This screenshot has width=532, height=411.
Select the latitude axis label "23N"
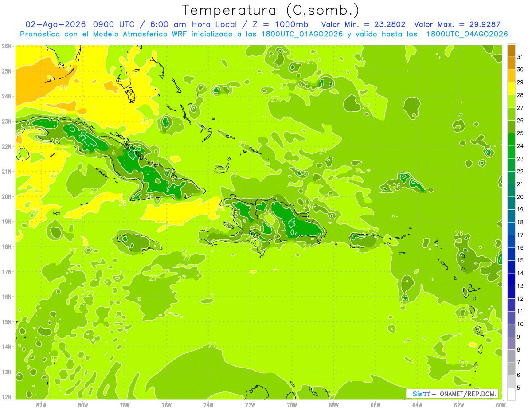point(7,121)
